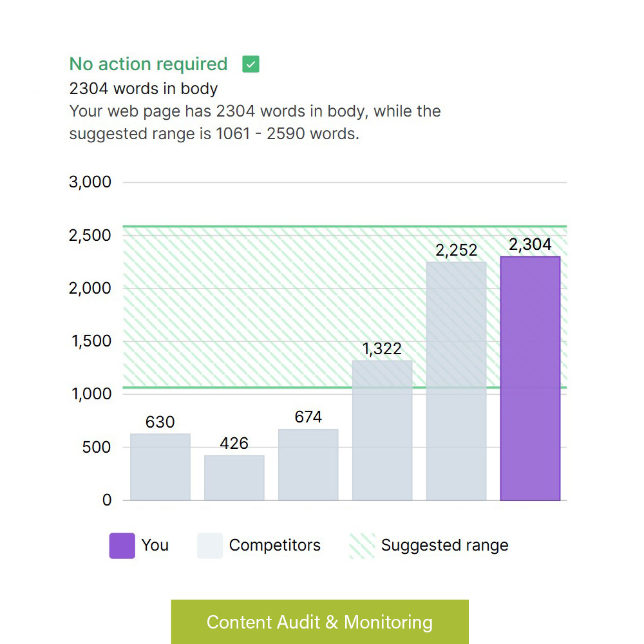Select the purple 2,304 bar
The image size is (644, 644).
tap(530, 379)
